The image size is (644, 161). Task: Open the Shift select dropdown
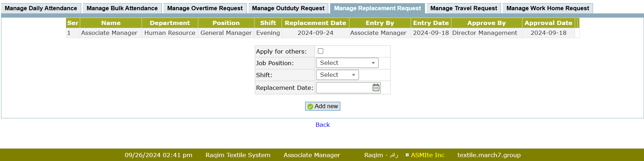point(337,75)
